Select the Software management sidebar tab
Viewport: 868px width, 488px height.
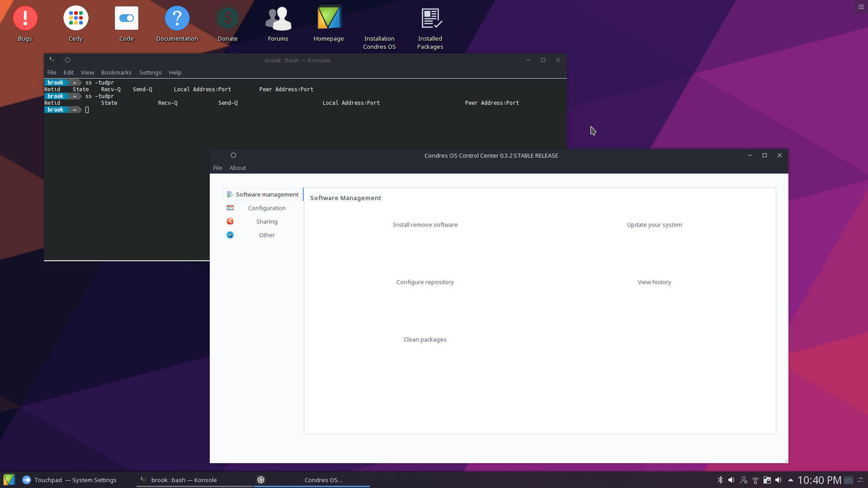click(x=262, y=194)
